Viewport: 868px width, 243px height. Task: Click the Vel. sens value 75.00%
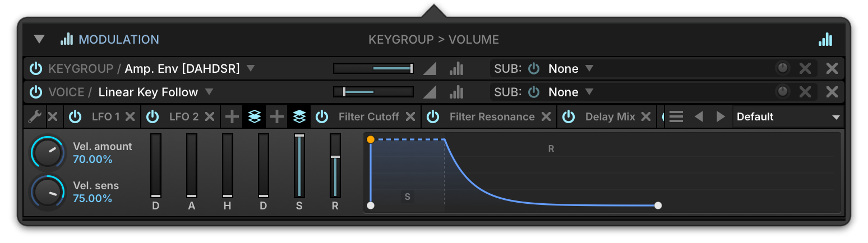pos(93,199)
